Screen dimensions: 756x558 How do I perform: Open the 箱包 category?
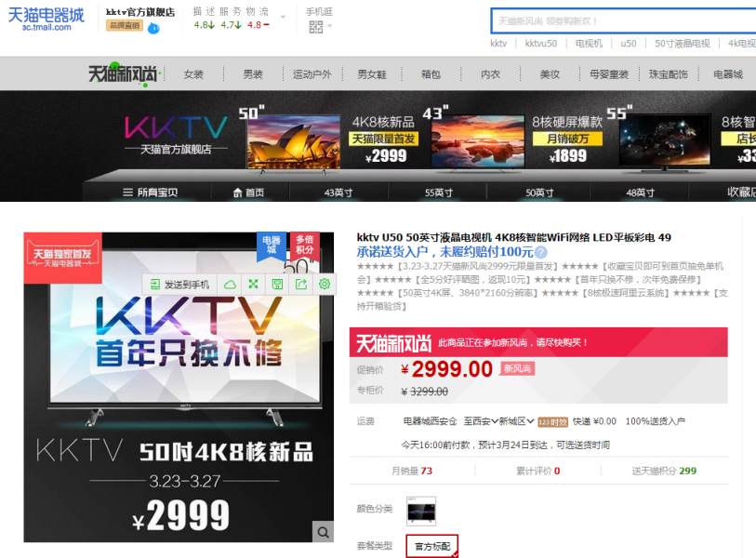431,74
